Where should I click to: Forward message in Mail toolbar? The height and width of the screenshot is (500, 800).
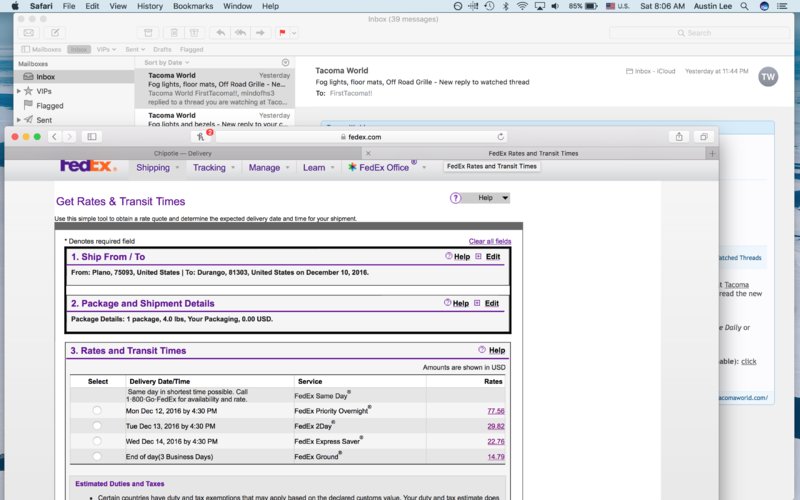point(260,33)
